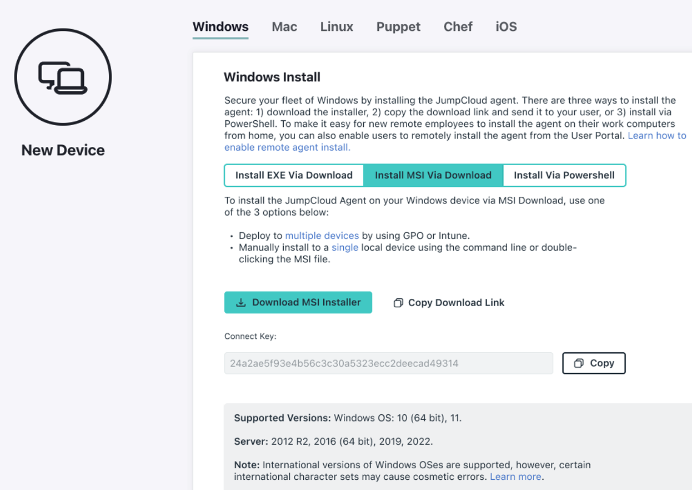Click the Download MSI Installer button label

point(306,302)
